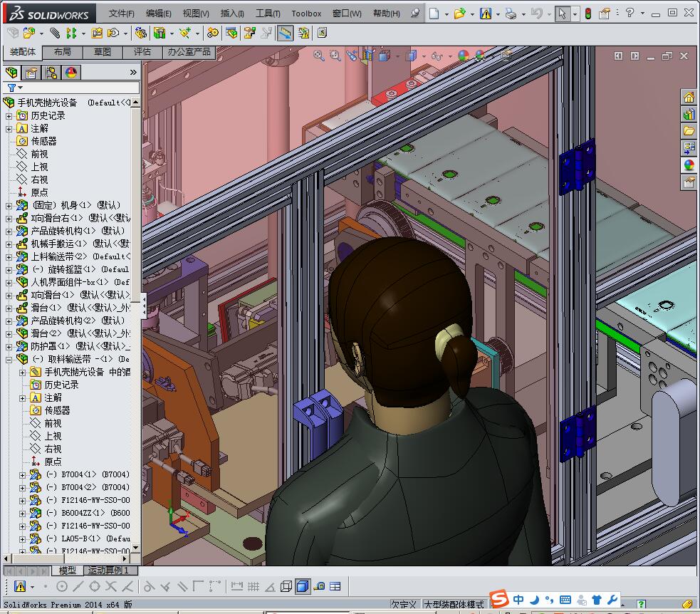Click the Apply Scene icon
This screenshot has height=614, width=700.
click(x=480, y=56)
